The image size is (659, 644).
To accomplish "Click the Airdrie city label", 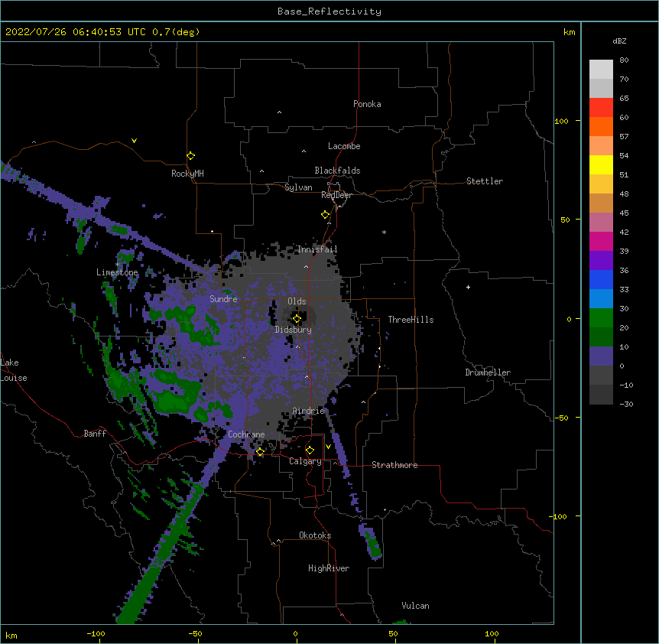I will pos(309,410).
